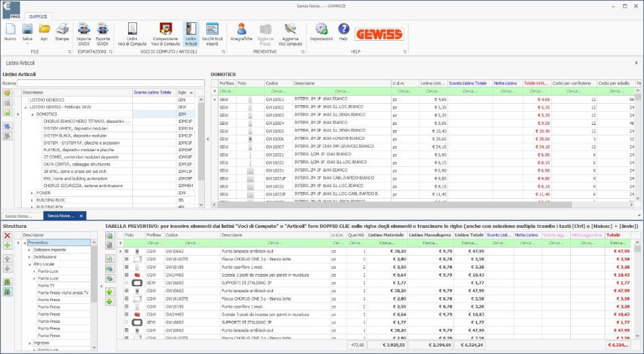
Task: Click the Quantità column header
Action: tap(356, 235)
